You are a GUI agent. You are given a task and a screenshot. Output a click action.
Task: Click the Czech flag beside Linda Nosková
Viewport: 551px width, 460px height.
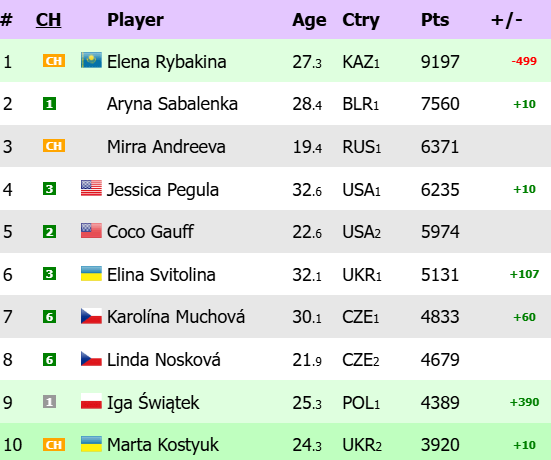[x=91, y=359]
